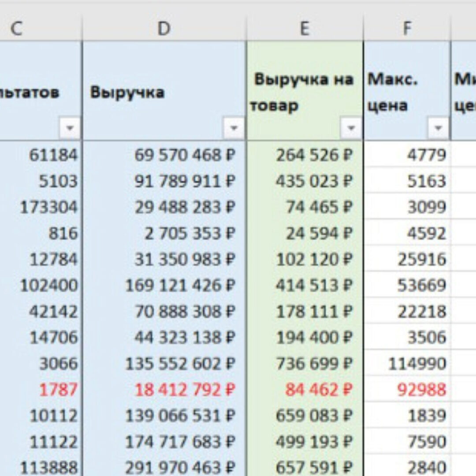Select column D by its letter header

(164, 29)
